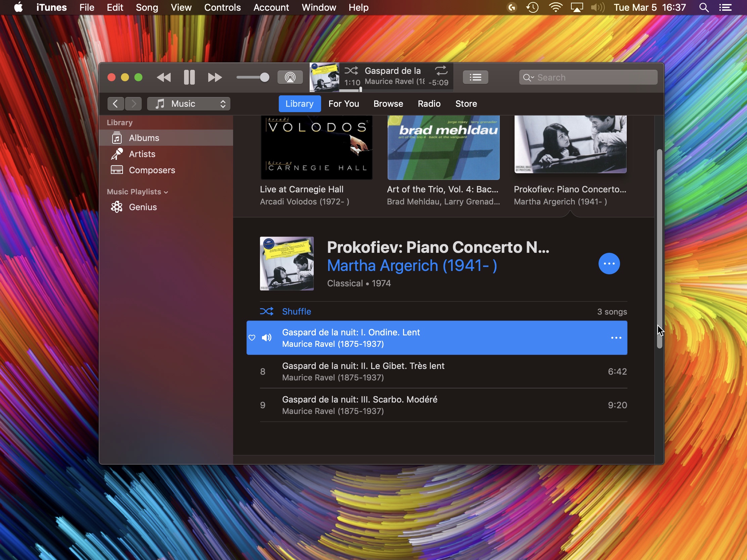Switch to the Browse tab

tap(388, 104)
